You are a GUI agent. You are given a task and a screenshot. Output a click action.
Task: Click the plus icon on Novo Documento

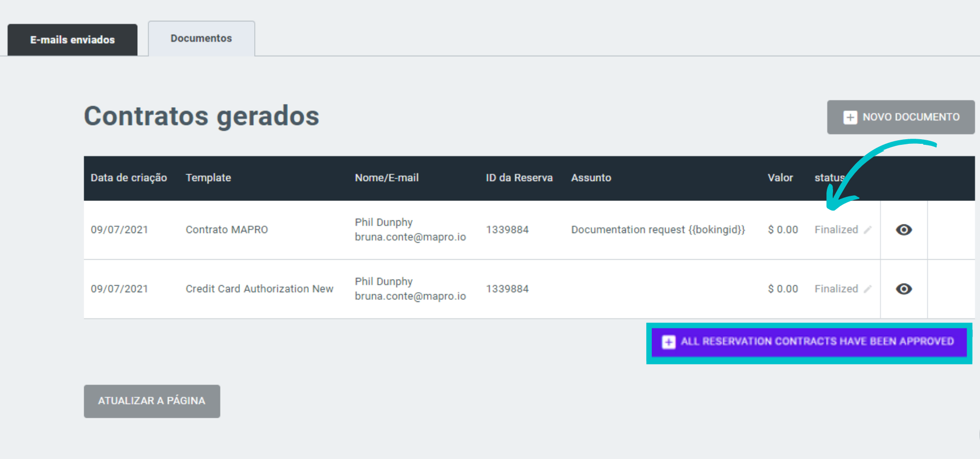click(850, 117)
